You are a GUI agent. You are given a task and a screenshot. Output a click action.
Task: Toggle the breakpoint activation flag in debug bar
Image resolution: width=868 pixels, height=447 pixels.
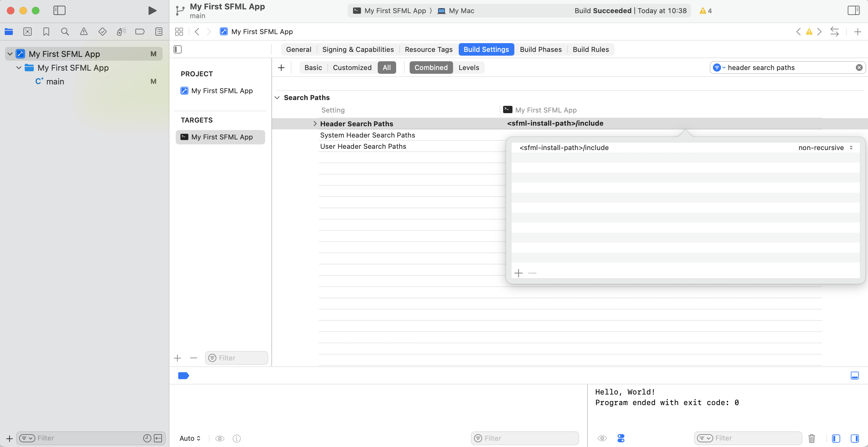pyautogui.click(x=183, y=376)
